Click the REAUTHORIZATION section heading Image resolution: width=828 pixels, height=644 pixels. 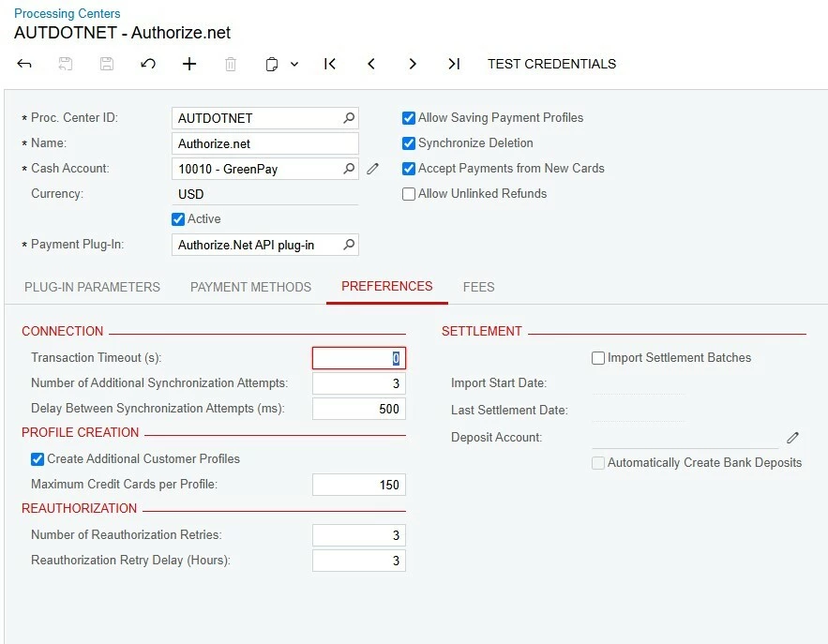[79, 508]
